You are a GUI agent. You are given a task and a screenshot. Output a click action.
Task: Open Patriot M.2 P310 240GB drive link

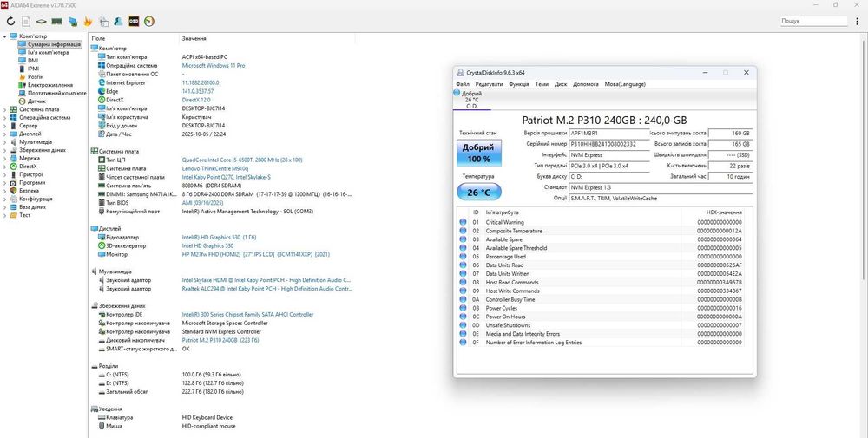[220, 341]
